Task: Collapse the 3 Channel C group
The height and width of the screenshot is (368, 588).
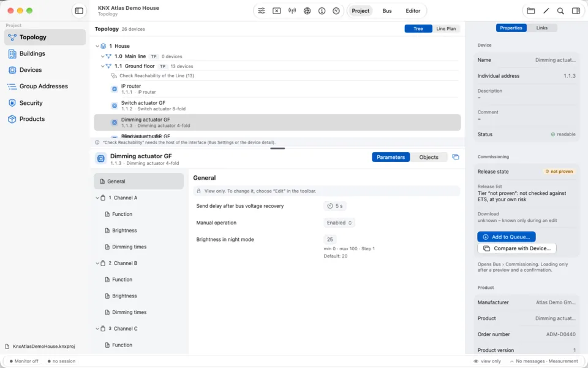Action: [x=97, y=329]
